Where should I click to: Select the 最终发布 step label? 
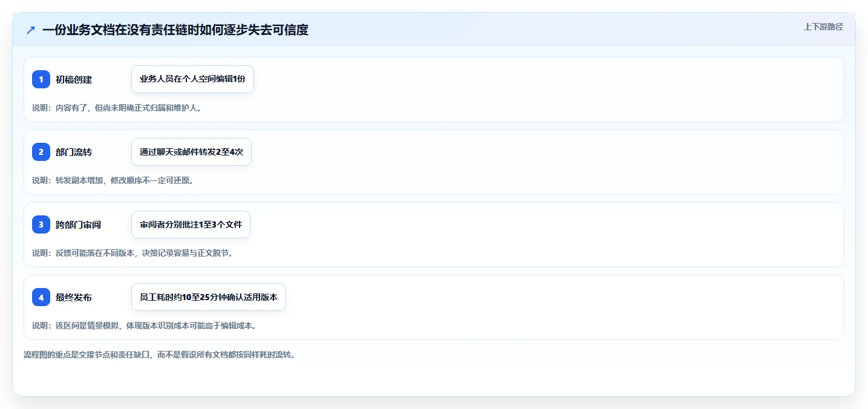click(74, 297)
